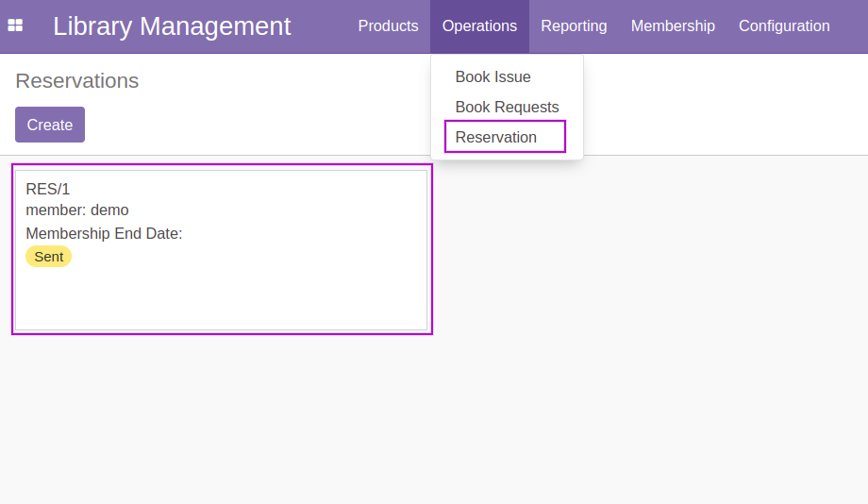Open the Configuration menu
Viewport: 868px width, 504px height.
pyautogui.click(x=784, y=26)
